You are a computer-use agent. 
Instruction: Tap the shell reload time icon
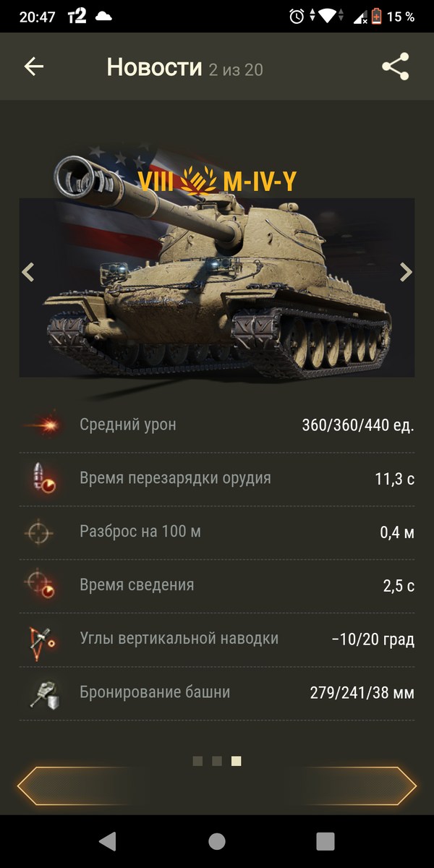[40, 478]
